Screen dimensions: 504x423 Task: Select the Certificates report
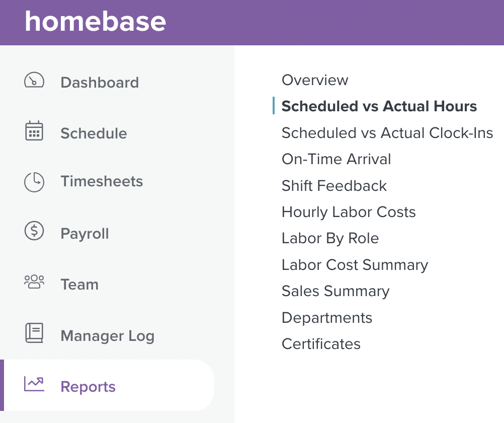point(321,344)
